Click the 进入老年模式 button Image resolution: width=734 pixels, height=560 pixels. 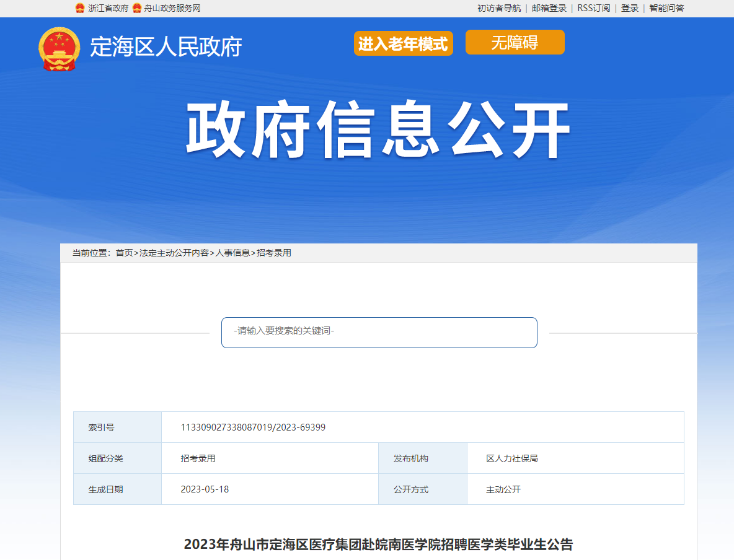tap(403, 43)
